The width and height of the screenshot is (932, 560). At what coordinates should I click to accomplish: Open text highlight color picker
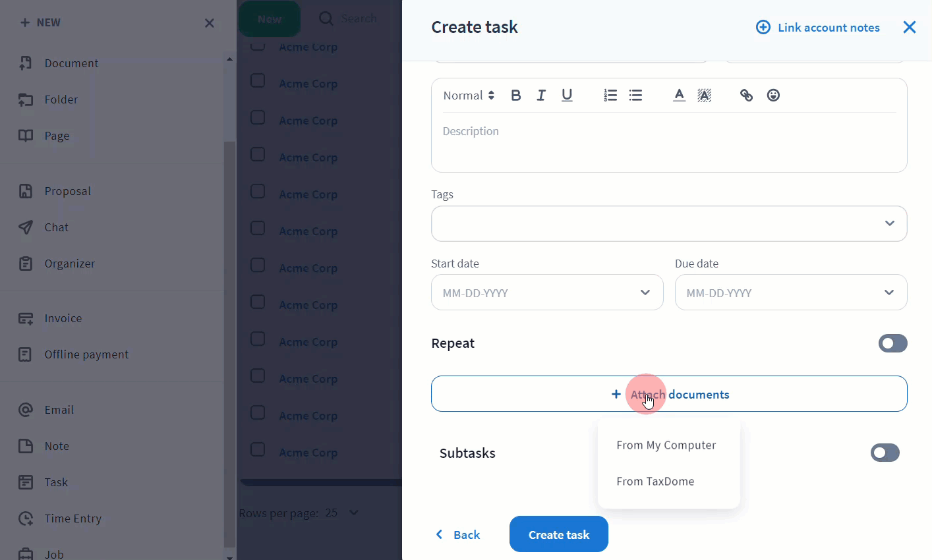click(705, 96)
